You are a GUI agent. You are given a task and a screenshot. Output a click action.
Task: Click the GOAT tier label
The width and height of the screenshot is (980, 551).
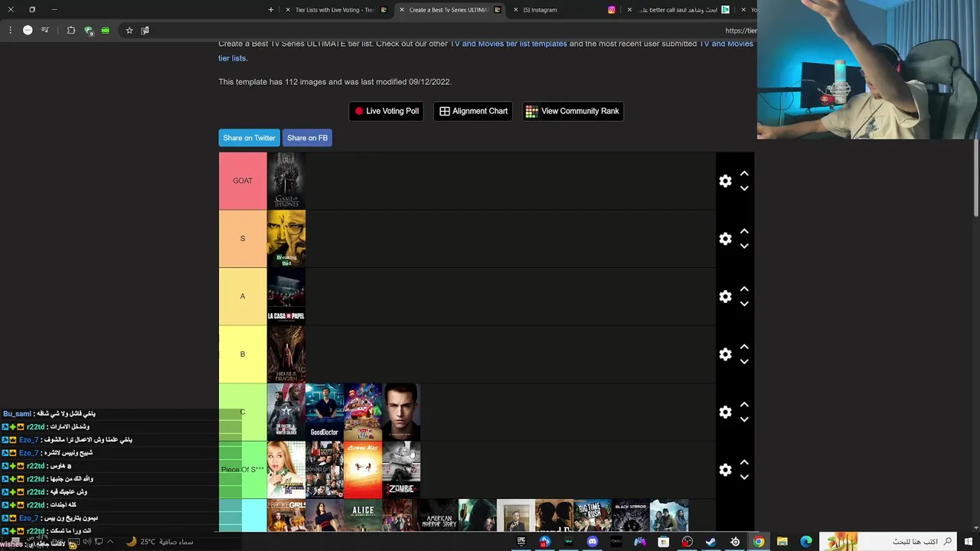[x=243, y=181]
